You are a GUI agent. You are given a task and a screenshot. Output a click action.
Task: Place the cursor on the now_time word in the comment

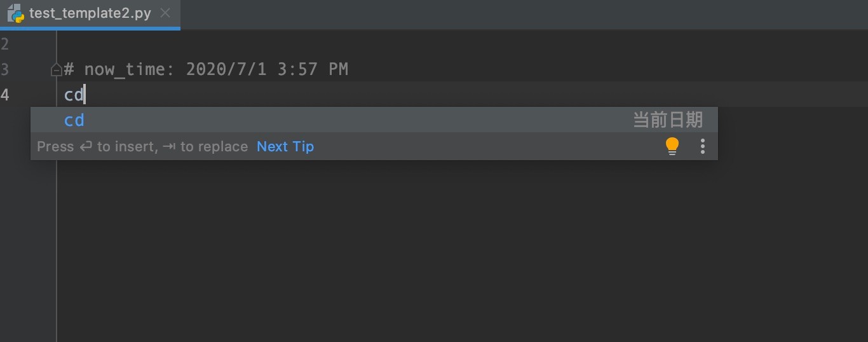click(x=125, y=69)
